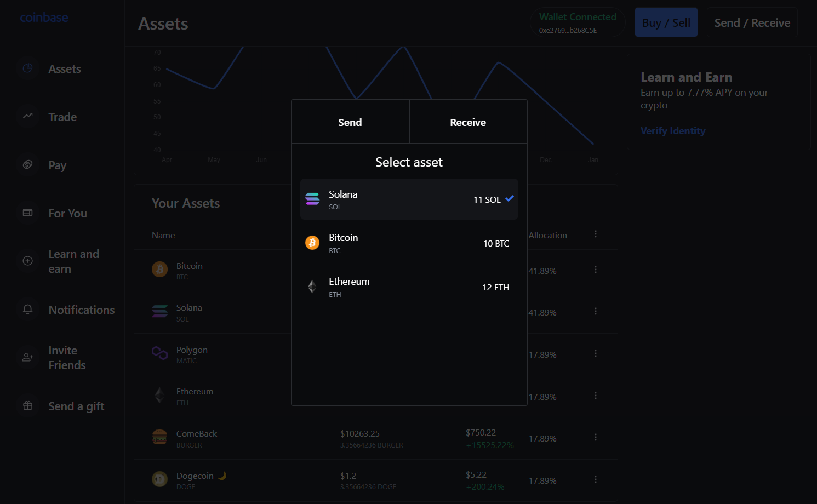The height and width of the screenshot is (504, 817).
Task: Open Send a gift in the sidebar
Action: [76, 406]
